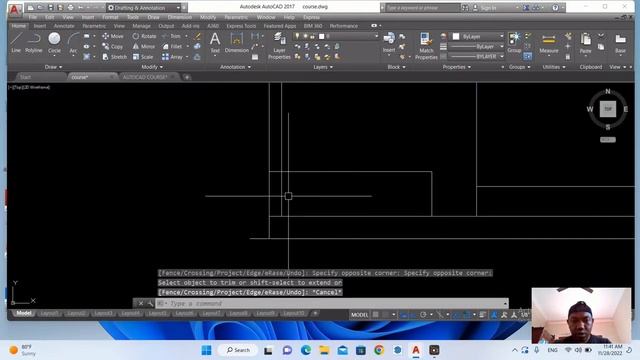The height and width of the screenshot is (360, 640).
Task: Expand the Draw panel
Action: click(53, 67)
